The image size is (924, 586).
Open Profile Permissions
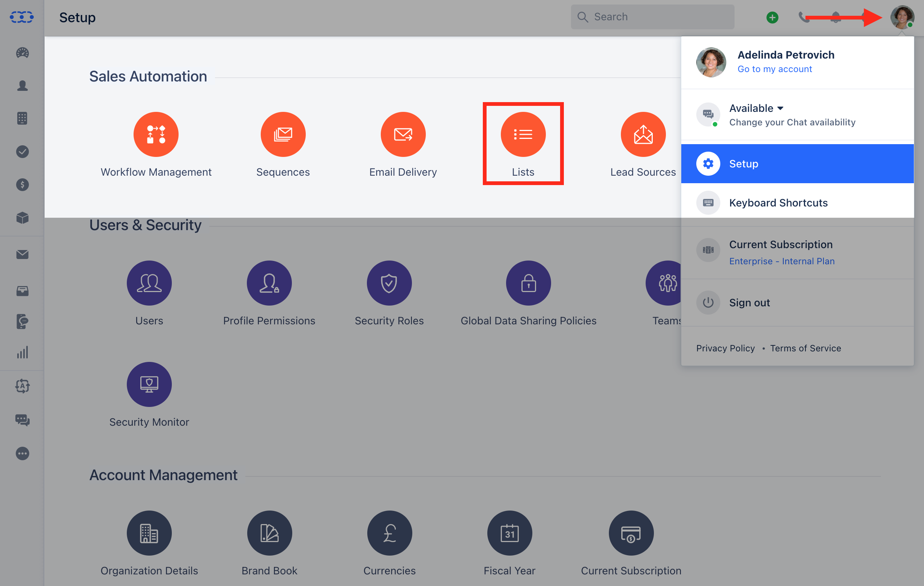pyautogui.click(x=269, y=283)
